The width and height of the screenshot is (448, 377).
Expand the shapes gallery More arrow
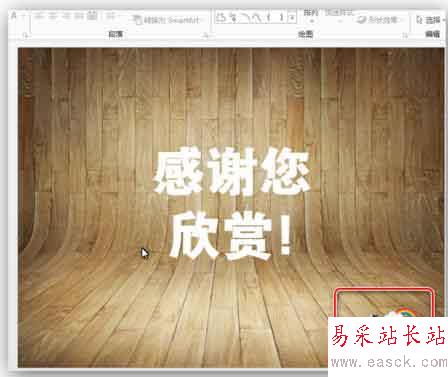coord(292,17)
